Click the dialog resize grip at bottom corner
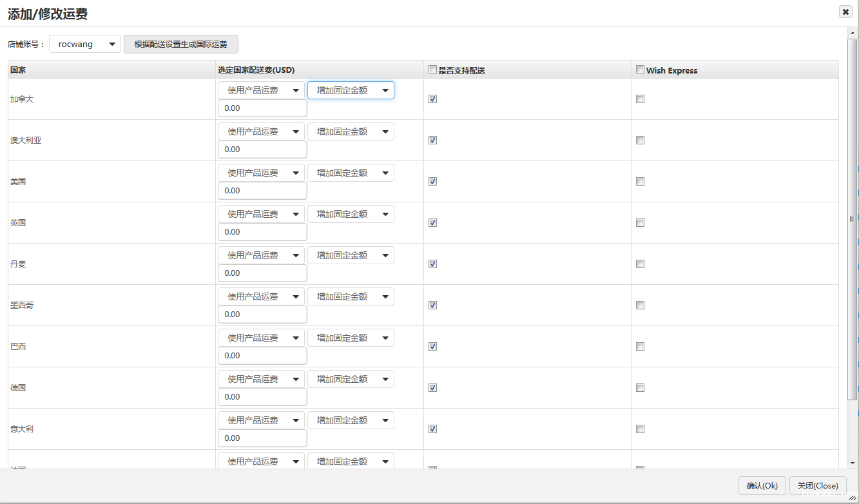This screenshot has width=859, height=504. point(852,497)
